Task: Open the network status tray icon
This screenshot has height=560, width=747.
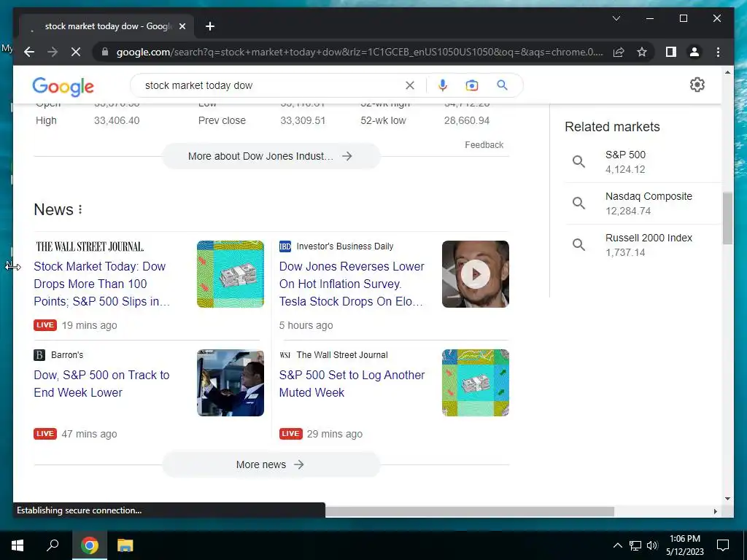Action: click(x=635, y=545)
